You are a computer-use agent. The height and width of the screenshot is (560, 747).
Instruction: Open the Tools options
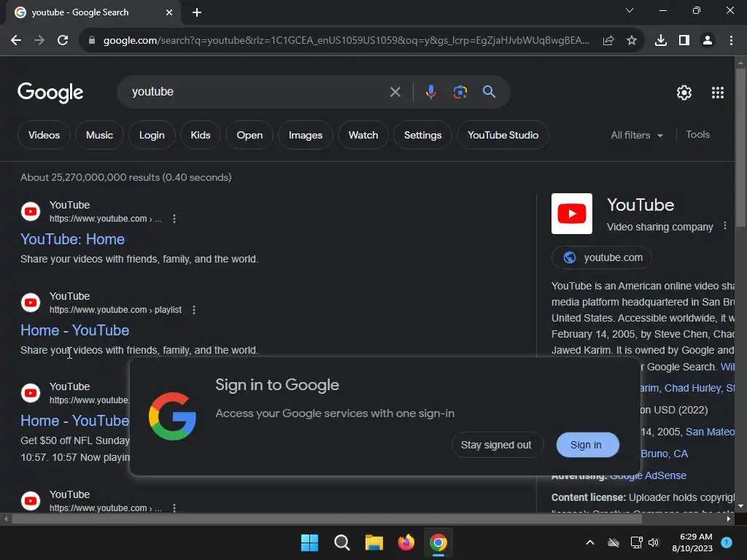697,135
